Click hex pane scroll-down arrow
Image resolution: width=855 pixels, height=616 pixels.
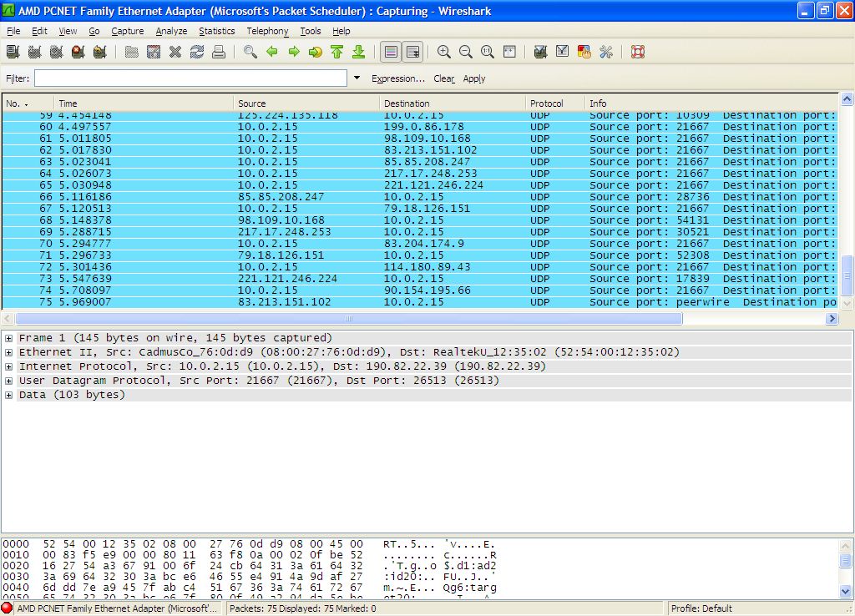(x=845, y=591)
